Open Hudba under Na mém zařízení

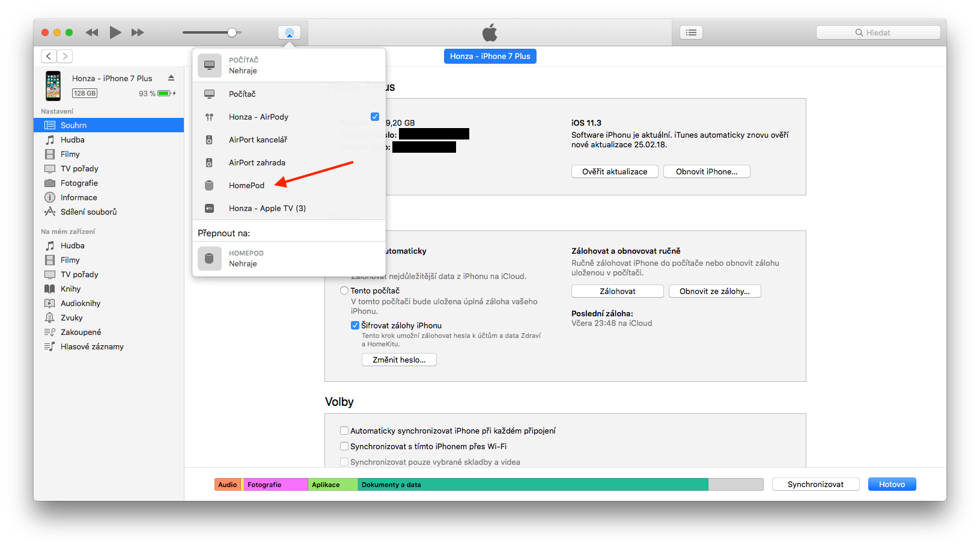109,245
